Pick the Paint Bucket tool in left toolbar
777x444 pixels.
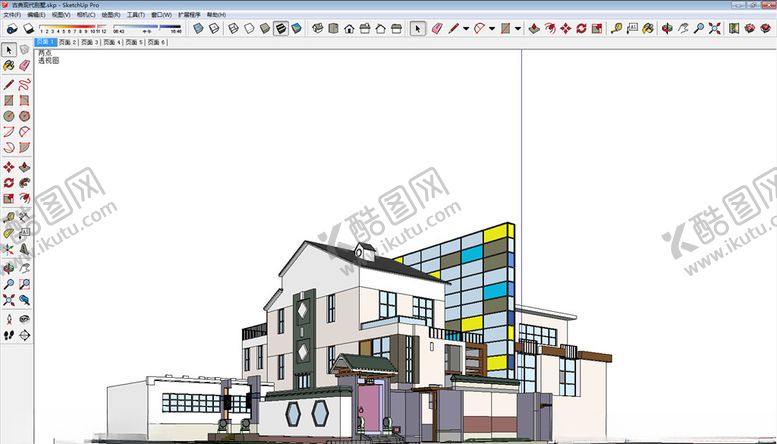point(9,65)
